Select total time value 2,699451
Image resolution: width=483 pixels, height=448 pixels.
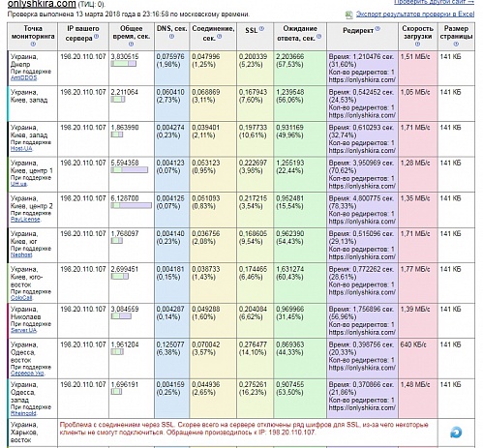coord(125,269)
